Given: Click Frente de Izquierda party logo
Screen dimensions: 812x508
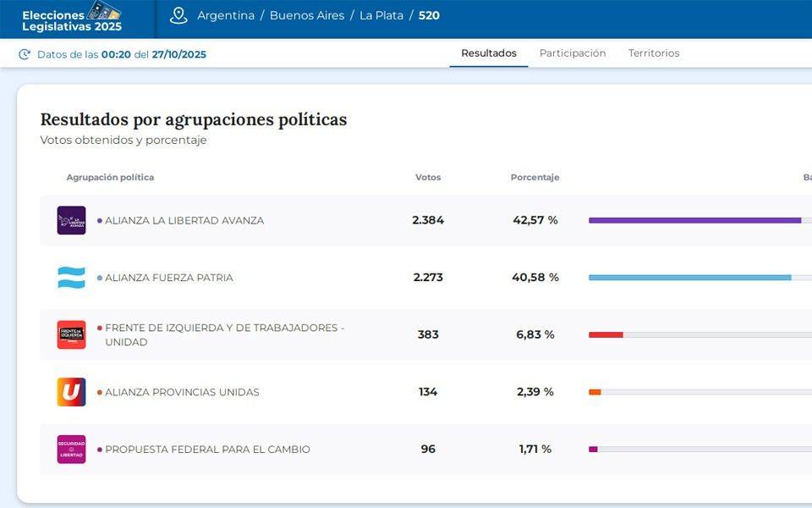Looking at the screenshot, I should (x=71, y=334).
